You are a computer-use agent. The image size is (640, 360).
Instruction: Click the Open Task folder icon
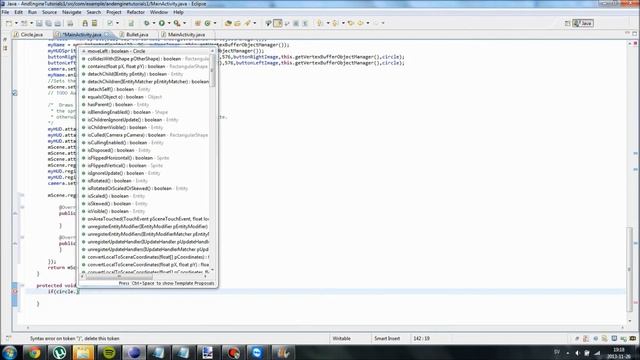coord(237,23)
